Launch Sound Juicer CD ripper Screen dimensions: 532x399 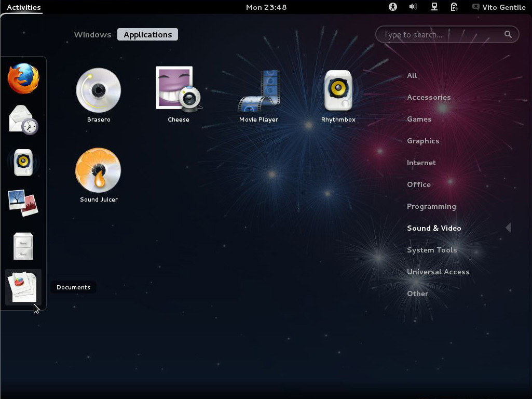click(x=99, y=171)
